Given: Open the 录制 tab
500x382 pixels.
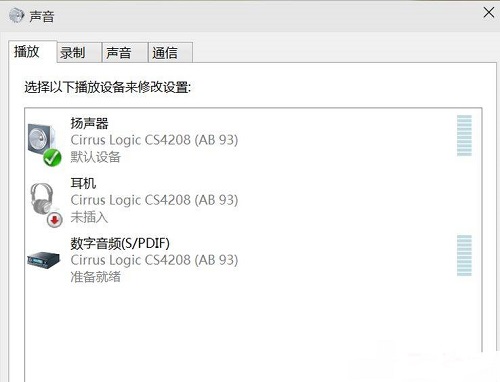Looking at the screenshot, I should click(79, 53).
